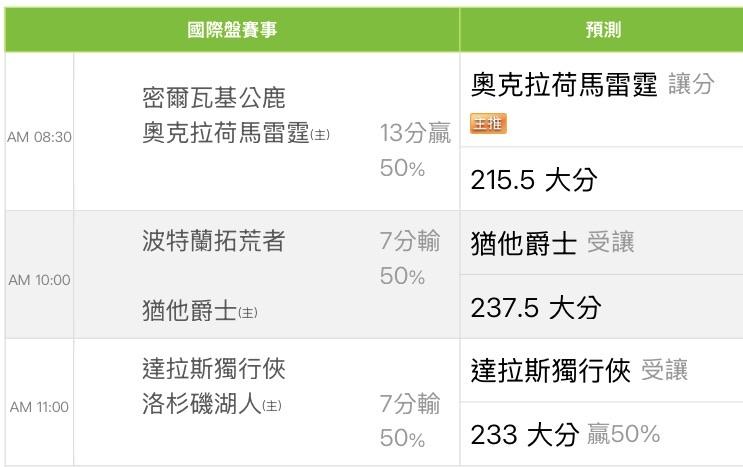Click the 預測 column header

(x=602, y=30)
